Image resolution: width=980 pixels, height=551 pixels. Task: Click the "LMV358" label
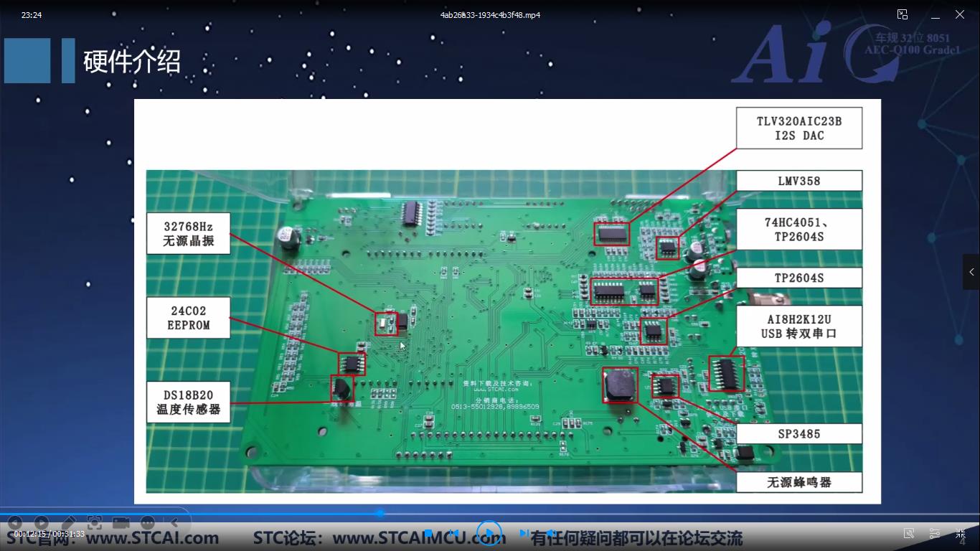coord(799,181)
